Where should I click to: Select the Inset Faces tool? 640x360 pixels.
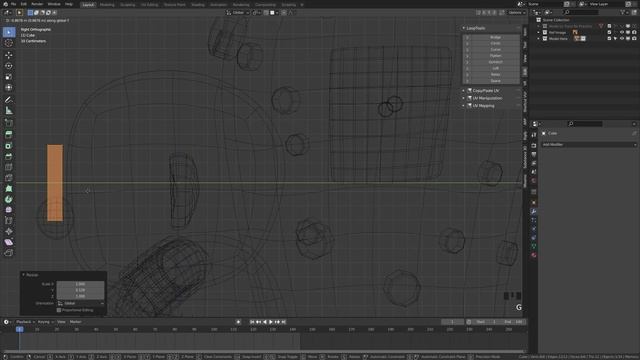9,146
